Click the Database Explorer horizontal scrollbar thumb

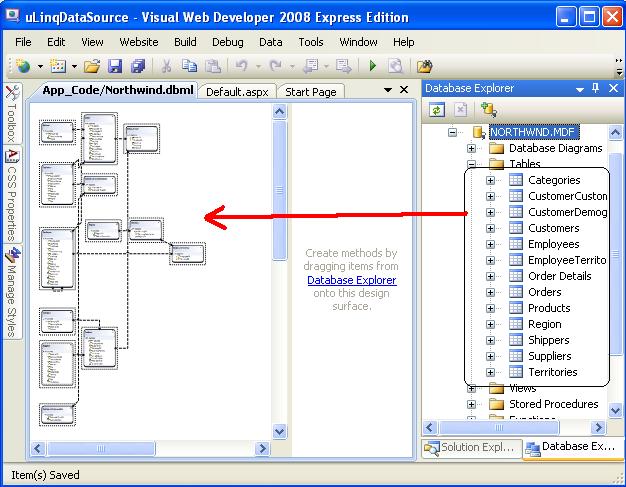[499, 428]
